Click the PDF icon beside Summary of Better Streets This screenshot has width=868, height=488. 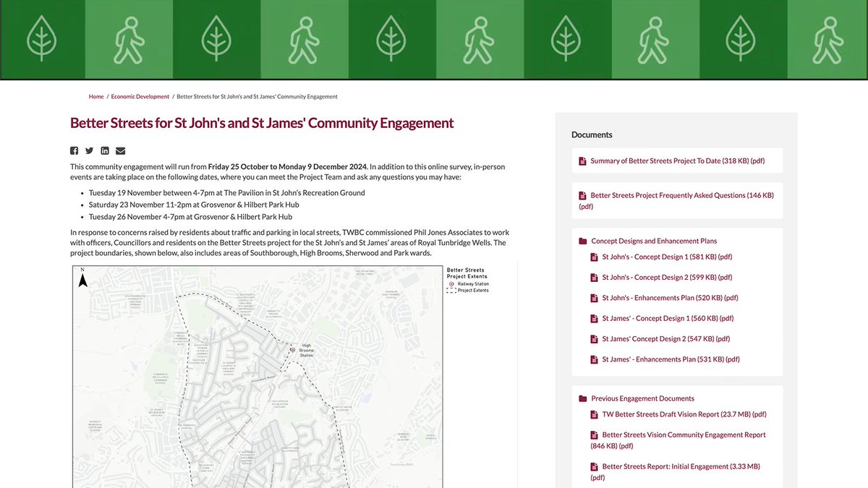582,160
